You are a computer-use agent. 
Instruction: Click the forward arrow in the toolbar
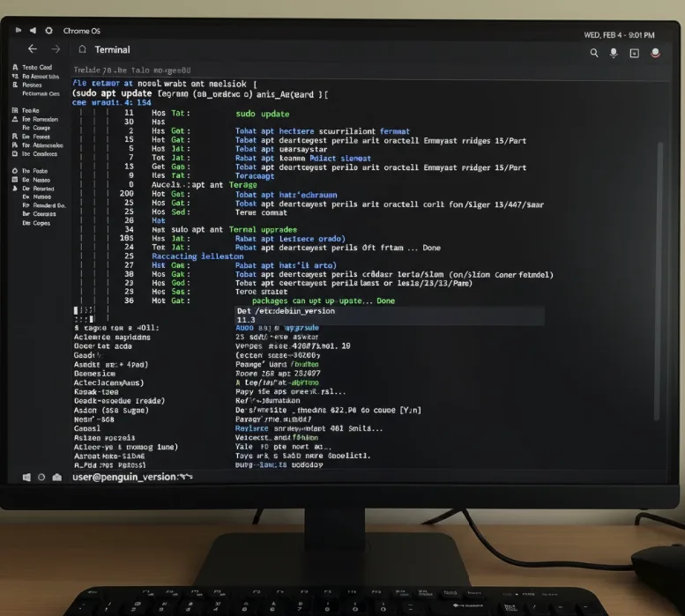(x=56, y=49)
